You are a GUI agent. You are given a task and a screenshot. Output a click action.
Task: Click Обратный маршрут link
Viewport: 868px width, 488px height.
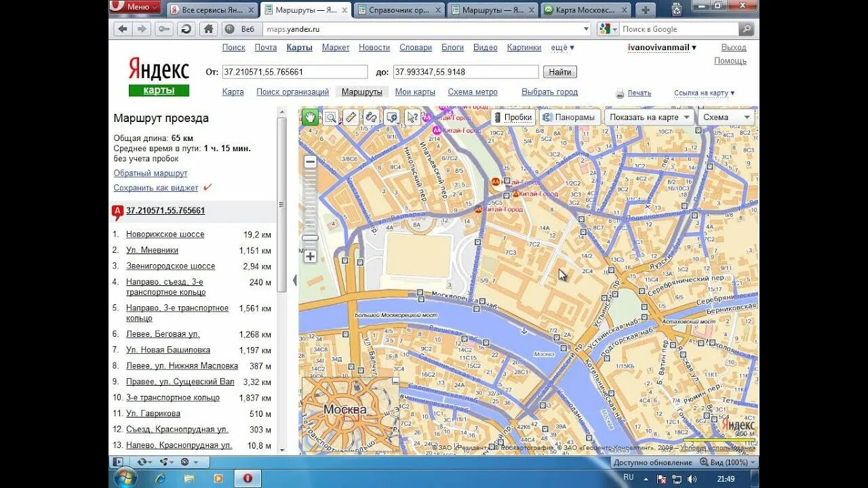point(151,174)
